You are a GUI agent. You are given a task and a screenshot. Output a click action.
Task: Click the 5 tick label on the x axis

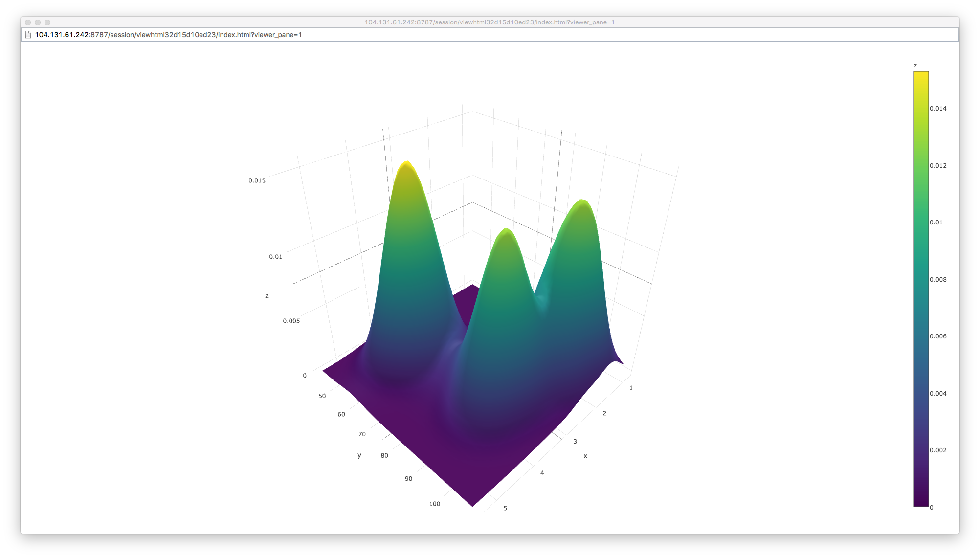[x=505, y=508]
